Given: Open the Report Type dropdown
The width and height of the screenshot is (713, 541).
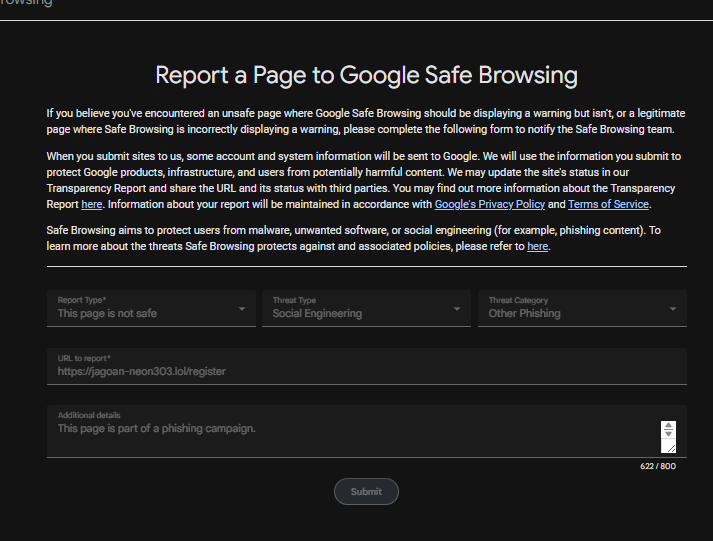Looking at the screenshot, I should click(151, 308).
